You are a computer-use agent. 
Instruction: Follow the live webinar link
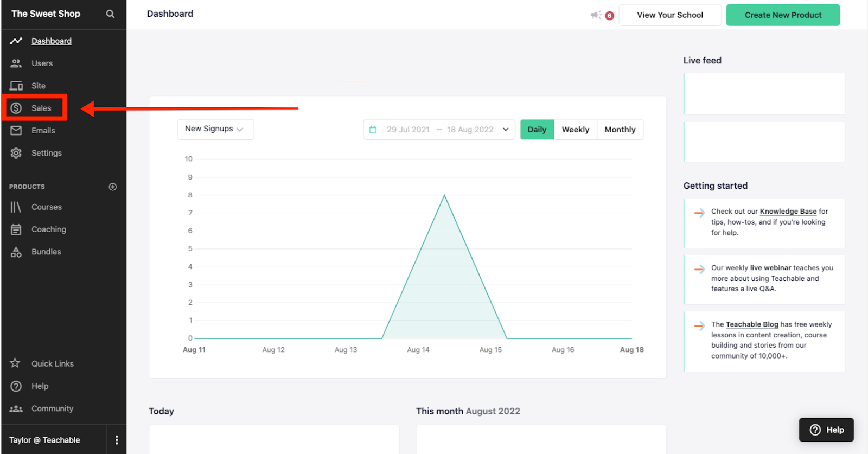click(770, 268)
